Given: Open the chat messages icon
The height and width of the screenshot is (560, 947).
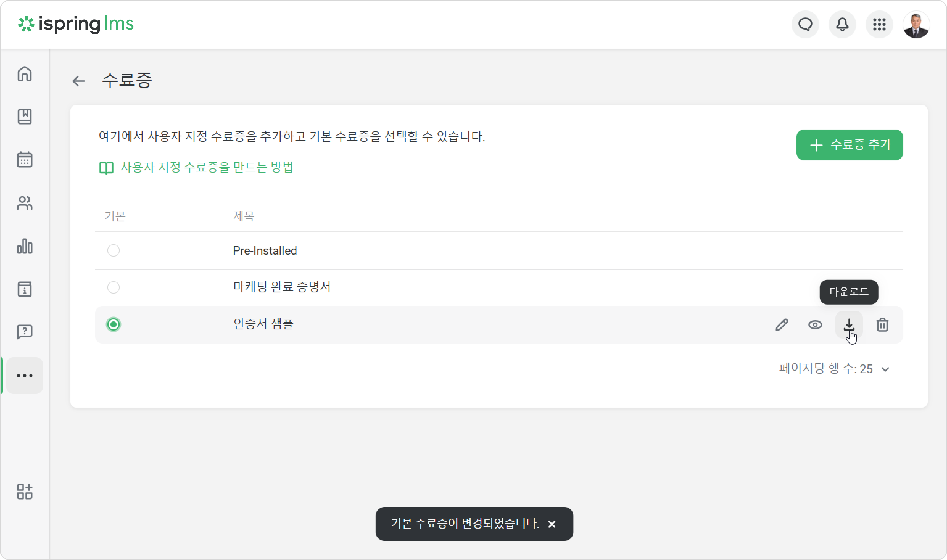Looking at the screenshot, I should (x=805, y=25).
